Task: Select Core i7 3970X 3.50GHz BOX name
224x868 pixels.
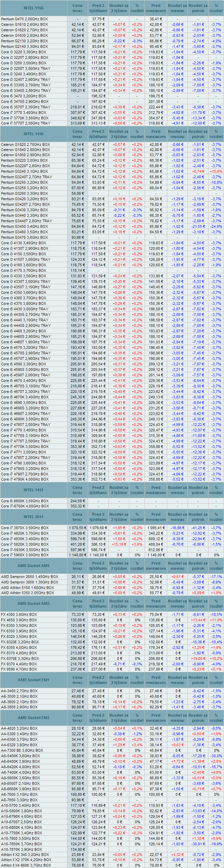Action: [x=25, y=528]
